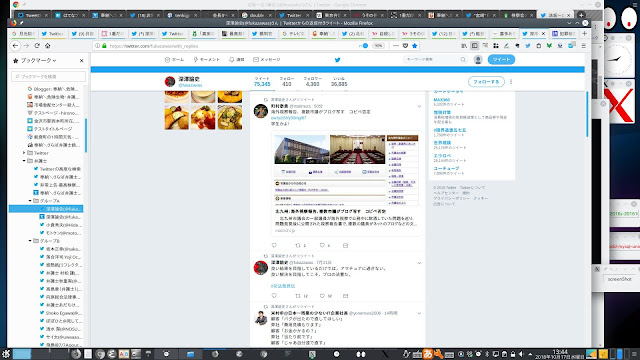Open tweet menu chevron on 顧客 dialogue tweet
This screenshot has height=360, width=640.
(419, 313)
